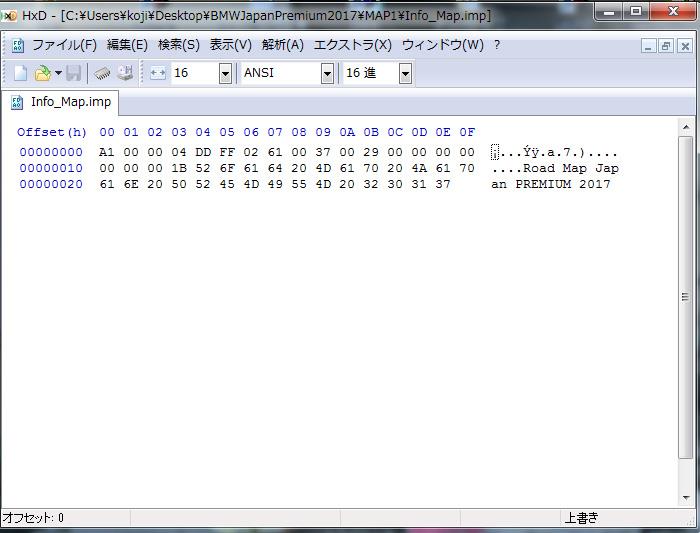This screenshot has height=533, width=700.
Task: Click the Open file folder icon
Action: coord(43,73)
